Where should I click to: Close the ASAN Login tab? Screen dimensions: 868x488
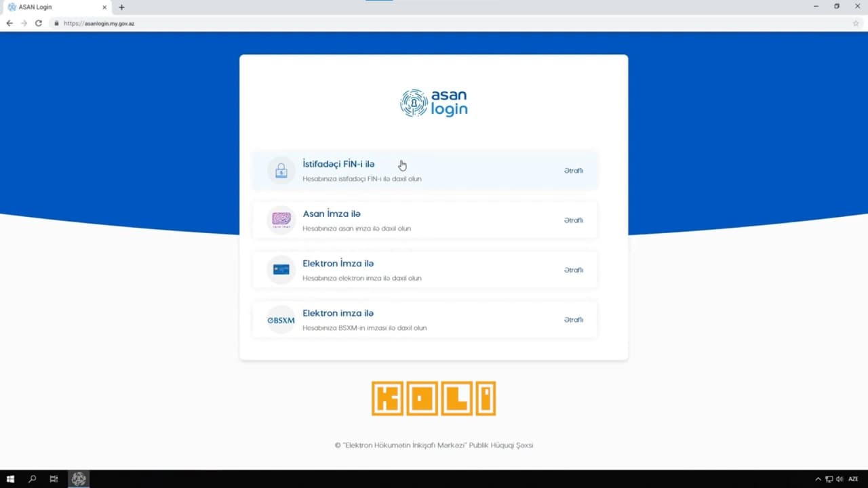tap(104, 7)
